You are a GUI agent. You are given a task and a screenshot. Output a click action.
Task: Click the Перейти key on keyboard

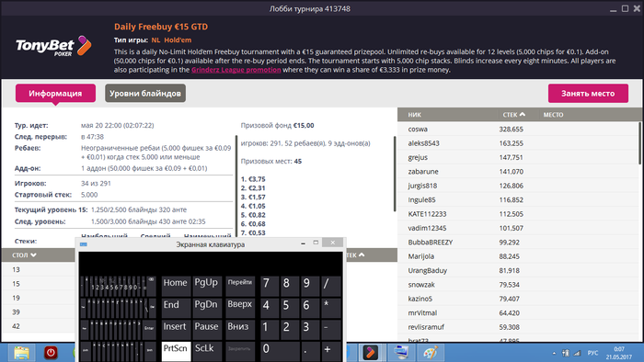240,286
